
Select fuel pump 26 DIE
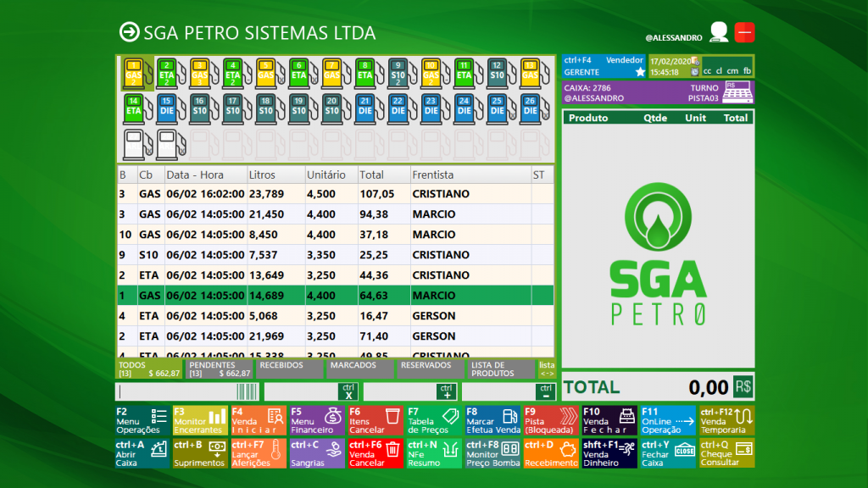(x=534, y=108)
